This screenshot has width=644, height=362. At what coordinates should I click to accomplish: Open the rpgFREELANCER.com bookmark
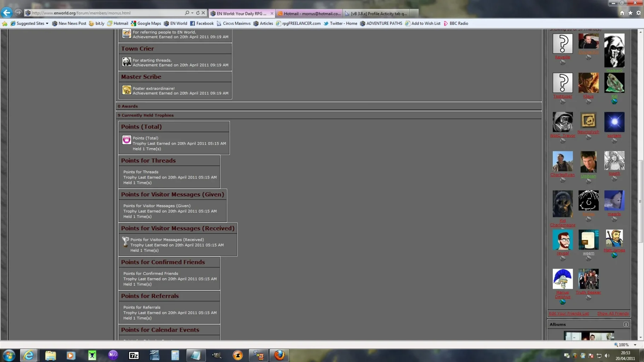(298, 23)
